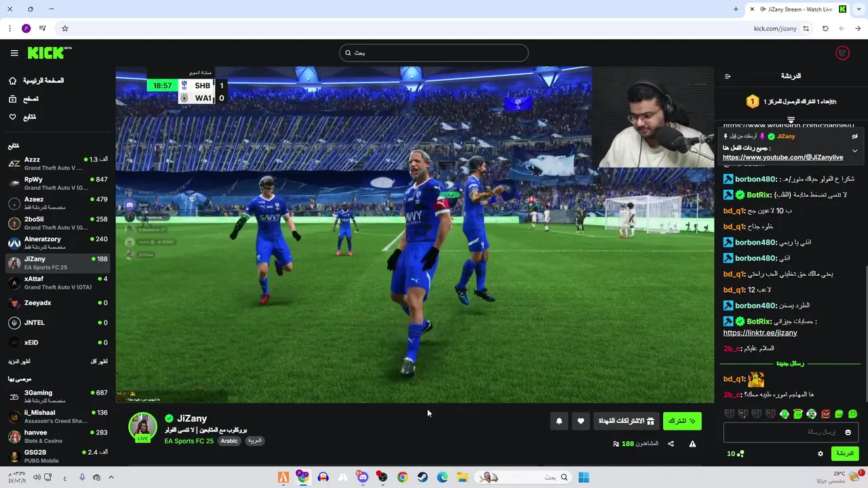This screenshot has width=868, height=488.
Task: Click show less under following list
Action: point(99,361)
